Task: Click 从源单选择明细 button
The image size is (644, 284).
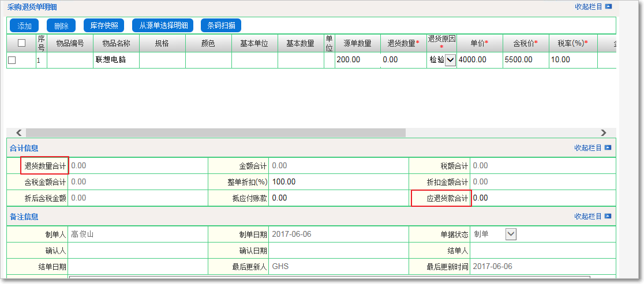Action: (163, 26)
